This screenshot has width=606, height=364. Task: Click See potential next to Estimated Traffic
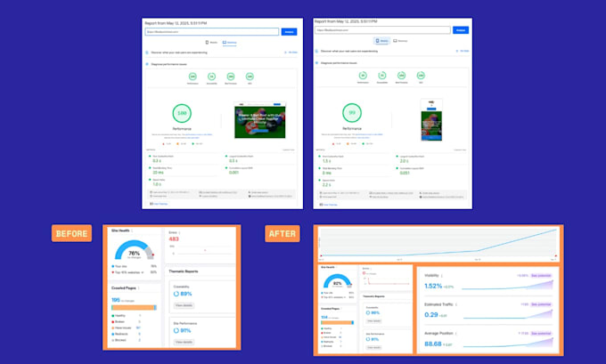point(541,304)
